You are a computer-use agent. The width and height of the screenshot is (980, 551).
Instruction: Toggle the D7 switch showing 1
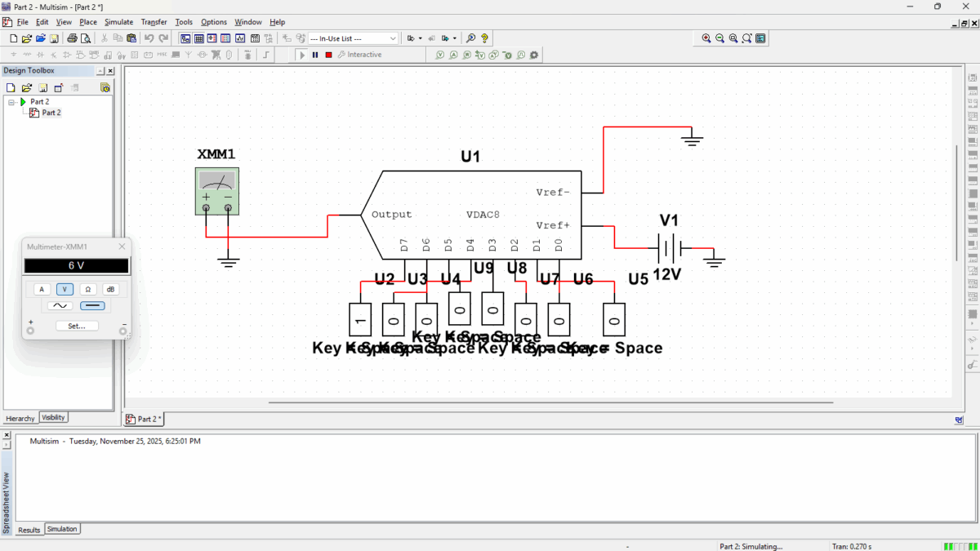coord(360,320)
